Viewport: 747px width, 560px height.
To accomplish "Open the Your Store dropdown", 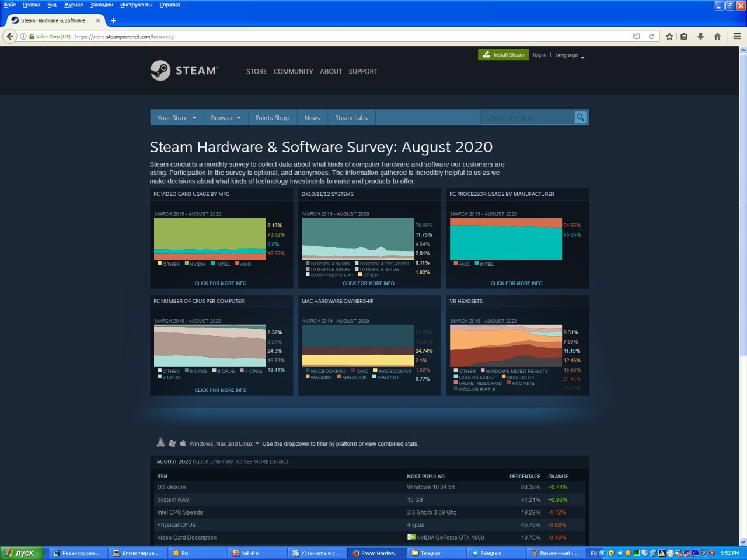I will tap(176, 118).
